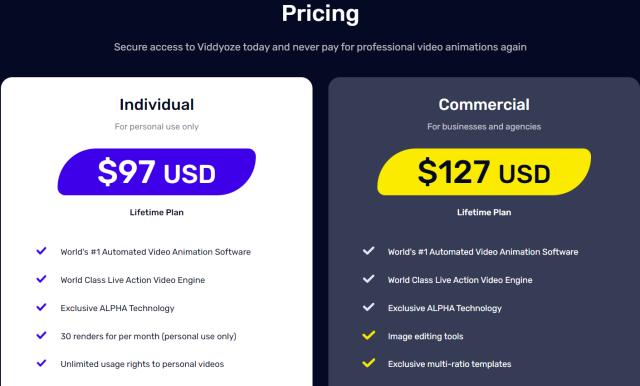This screenshot has height=386, width=640.
Task: Click yellow checkmark beside Exclusive multi-ratio templates
Action: [369, 363]
